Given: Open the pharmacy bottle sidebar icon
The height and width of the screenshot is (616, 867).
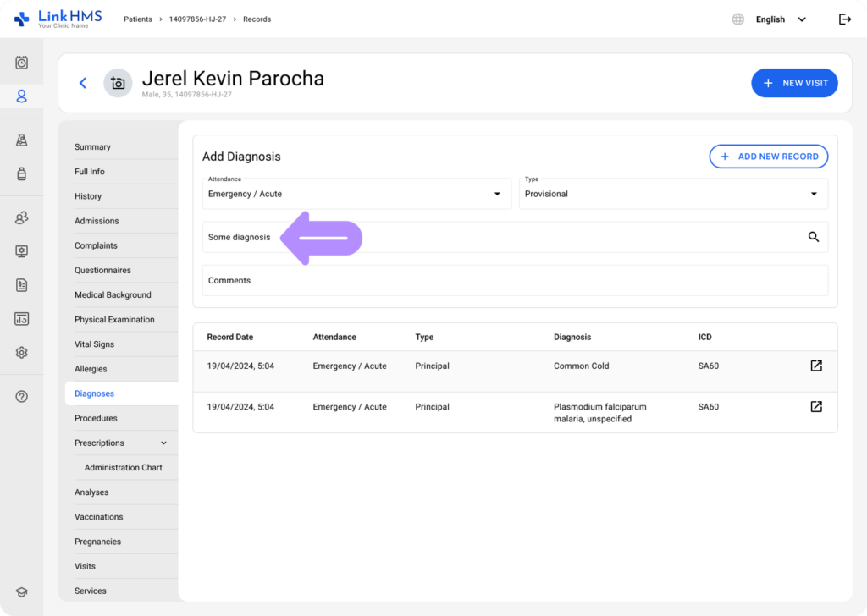Looking at the screenshot, I should pos(22,173).
